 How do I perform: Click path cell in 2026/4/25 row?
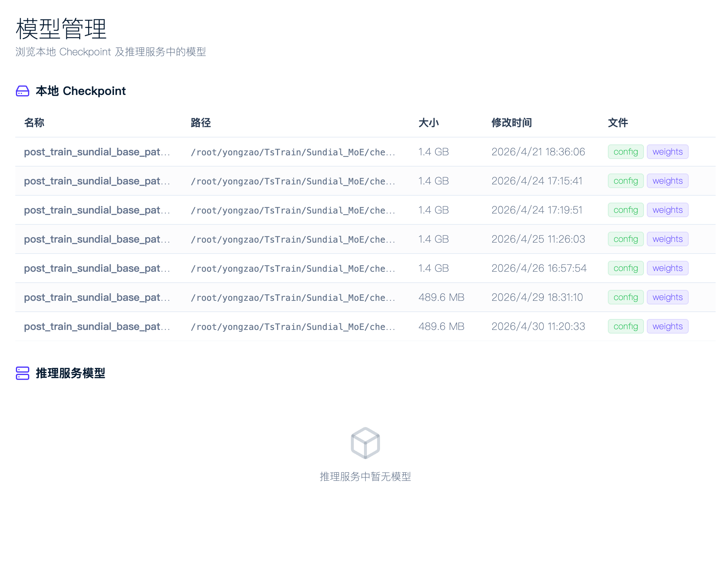(x=293, y=239)
